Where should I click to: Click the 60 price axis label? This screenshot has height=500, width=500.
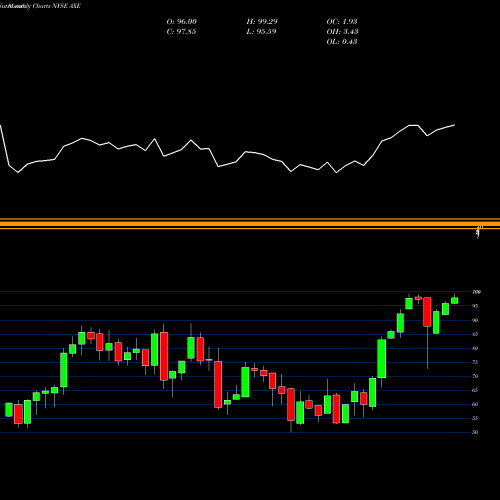475,404
